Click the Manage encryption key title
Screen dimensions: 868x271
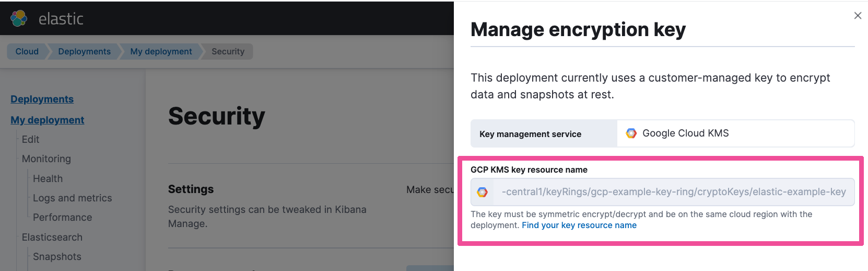(x=578, y=29)
